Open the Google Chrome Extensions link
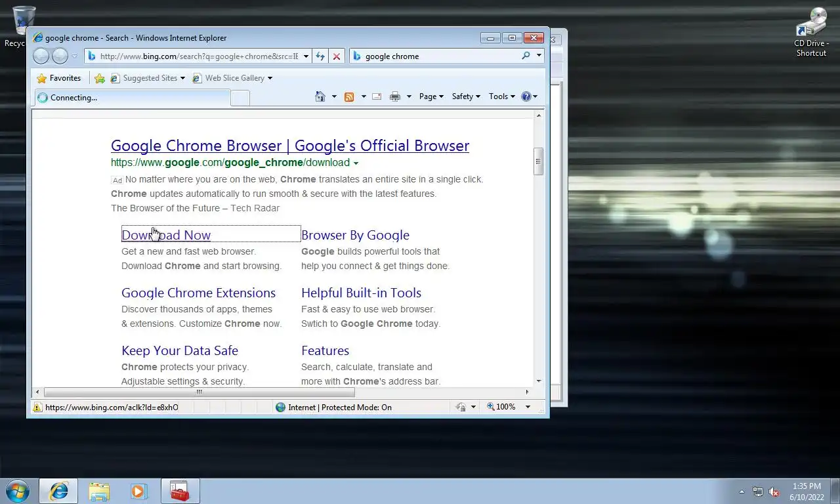The height and width of the screenshot is (504, 840). [x=198, y=293]
